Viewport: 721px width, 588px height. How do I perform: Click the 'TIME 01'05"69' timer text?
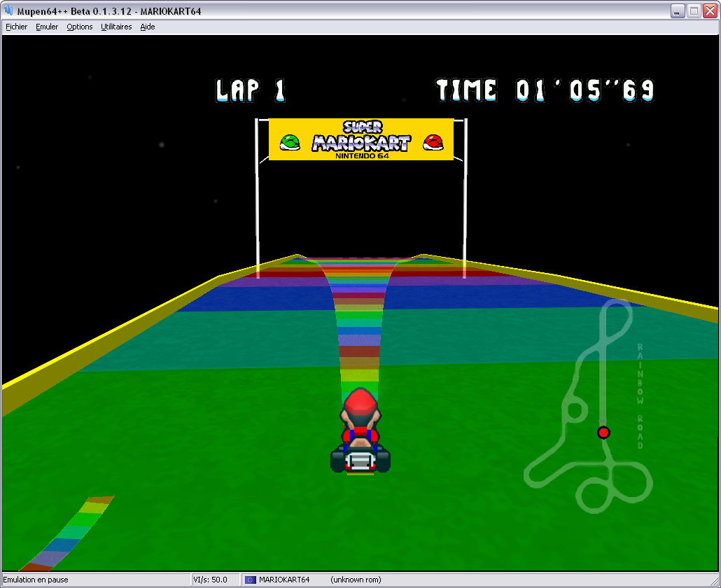point(545,90)
